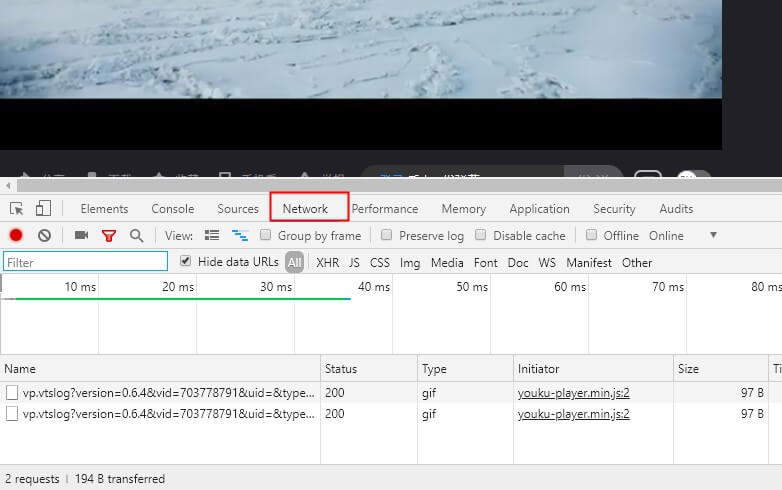This screenshot has height=490, width=782.
Task: Filter requests by Img
Action: pyautogui.click(x=410, y=263)
